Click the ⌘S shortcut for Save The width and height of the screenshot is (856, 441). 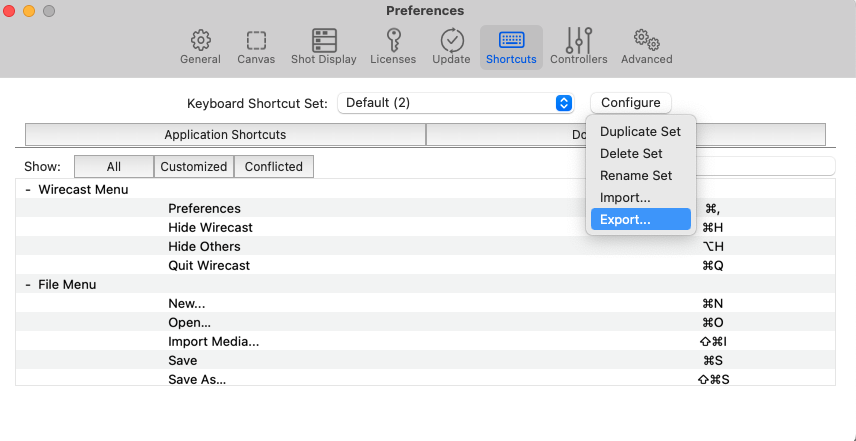tap(714, 361)
